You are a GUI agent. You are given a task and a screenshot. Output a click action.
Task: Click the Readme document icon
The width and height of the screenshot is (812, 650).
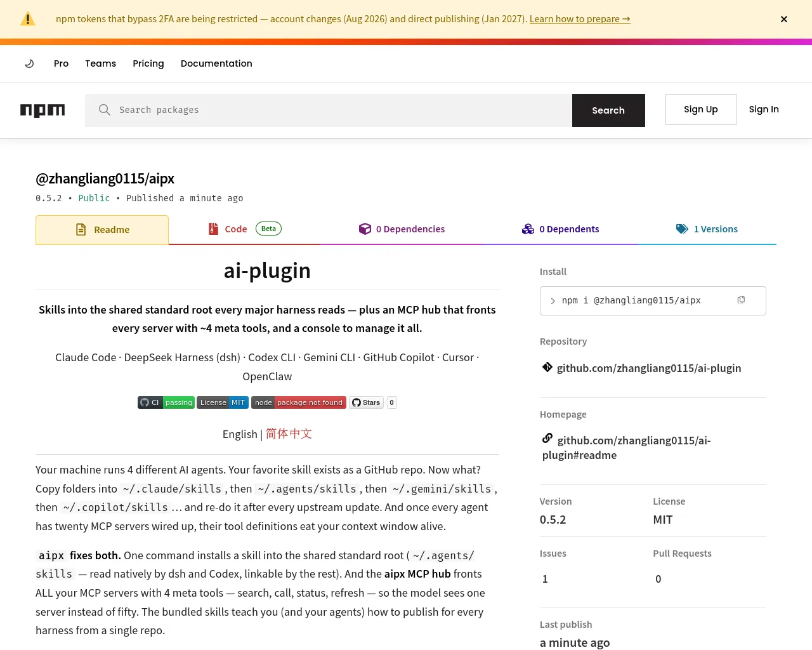81,229
